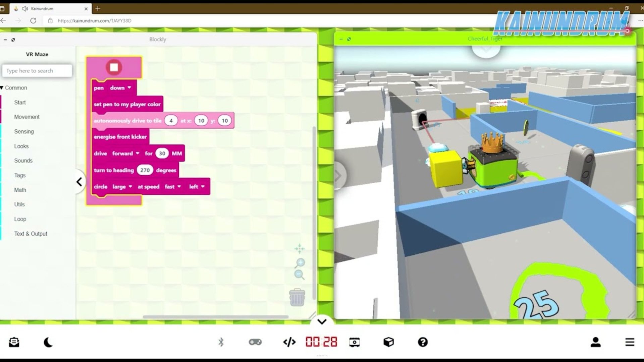Select the Loop category in sidebar
This screenshot has width=644, height=362.
20,218
